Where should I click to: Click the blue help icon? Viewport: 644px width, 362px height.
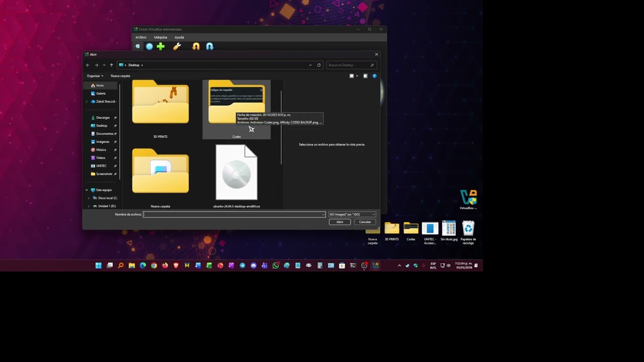pyautogui.click(x=374, y=76)
